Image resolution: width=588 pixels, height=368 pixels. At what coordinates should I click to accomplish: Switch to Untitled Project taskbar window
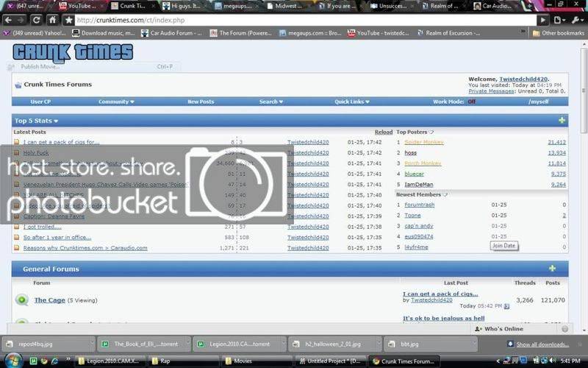(329, 361)
